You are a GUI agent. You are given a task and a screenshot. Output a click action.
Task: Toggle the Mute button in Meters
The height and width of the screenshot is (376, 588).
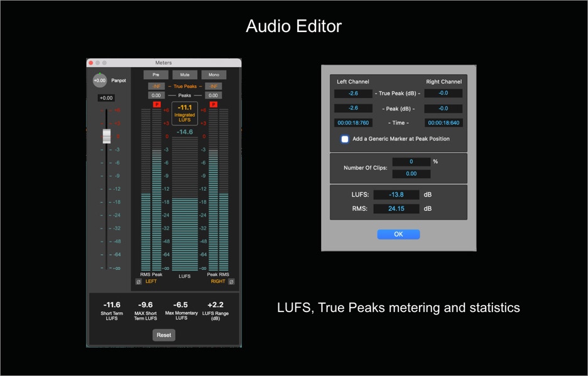pos(185,75)
